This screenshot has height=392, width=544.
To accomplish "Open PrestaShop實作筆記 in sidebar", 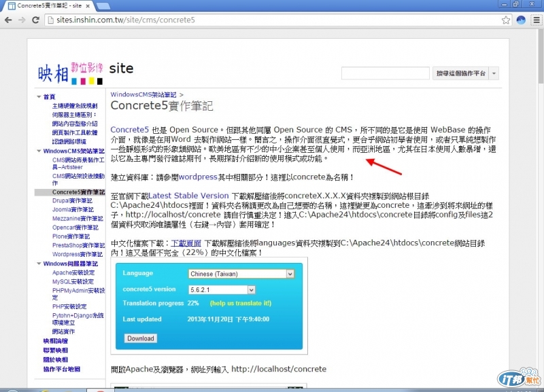I will (78, 245).
